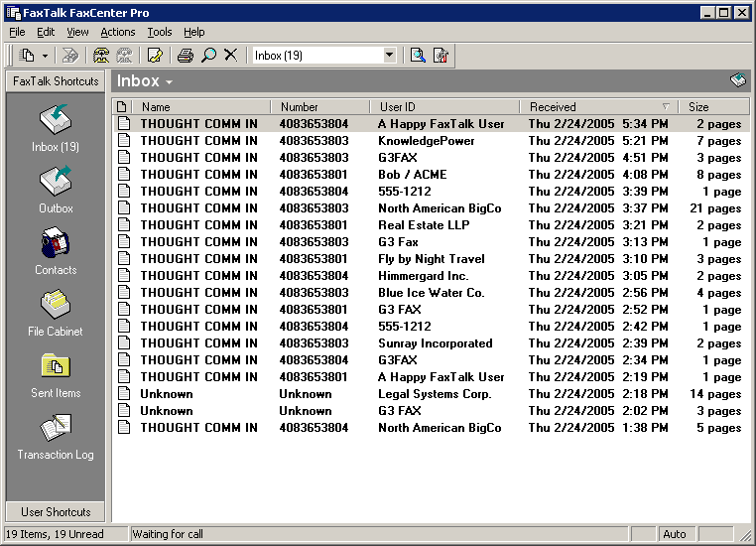
Task: Open the Tools menu
Action: pyautogui.click(x=160, y=32)
